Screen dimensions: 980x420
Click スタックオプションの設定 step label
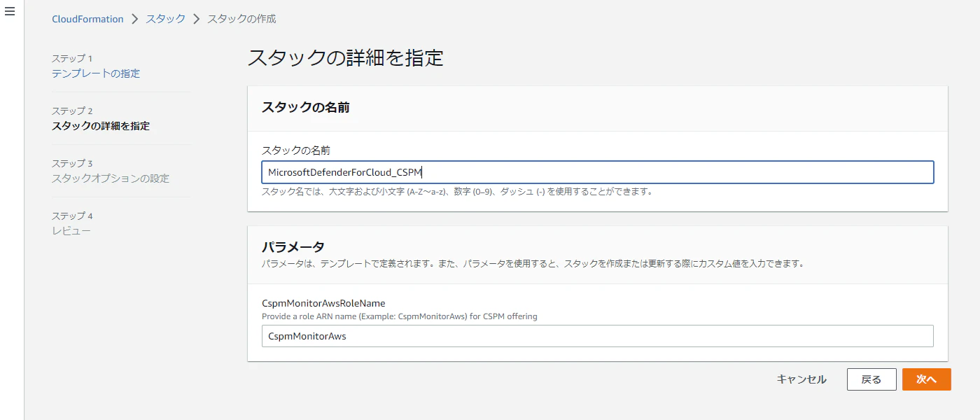coord(111,178)
